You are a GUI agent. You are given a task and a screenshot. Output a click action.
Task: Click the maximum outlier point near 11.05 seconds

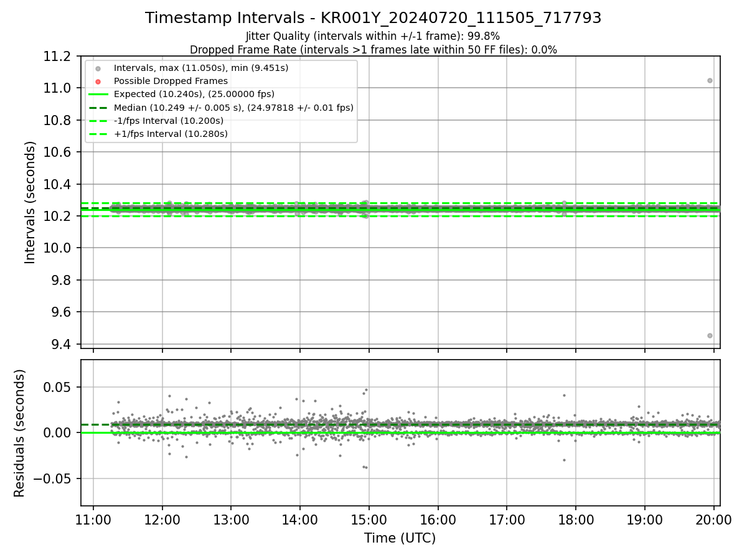coord(710,80)
